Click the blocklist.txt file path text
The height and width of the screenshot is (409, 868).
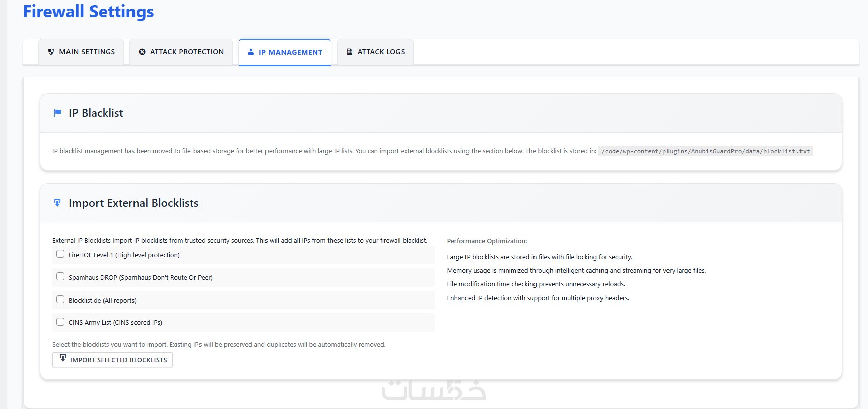[705, 151]
